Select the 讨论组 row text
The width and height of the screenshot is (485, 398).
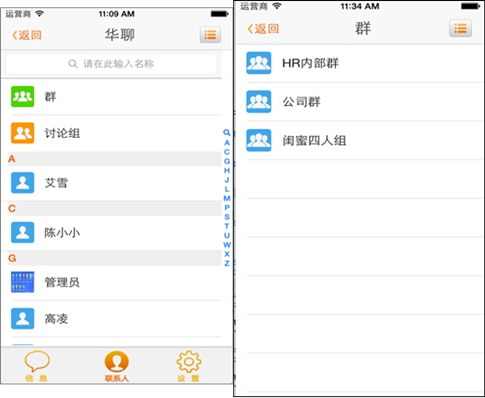coord(62,133)
